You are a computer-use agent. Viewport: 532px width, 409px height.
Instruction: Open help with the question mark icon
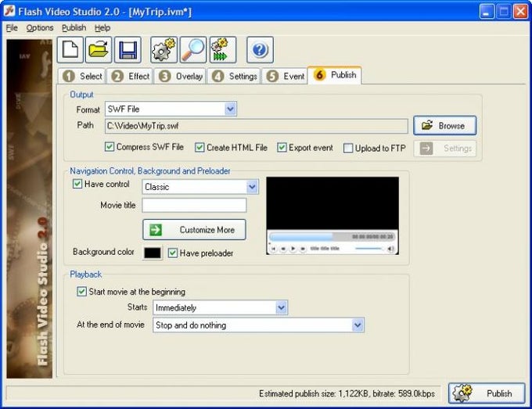point(260,50)
